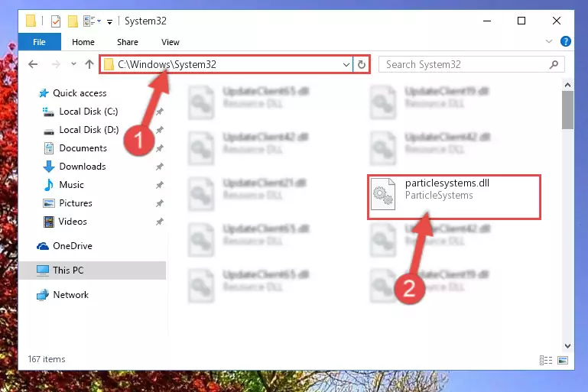Click the scrollbar up arrow
The height and width of the screenshot is (392, 588).
[x=567, y=85]
